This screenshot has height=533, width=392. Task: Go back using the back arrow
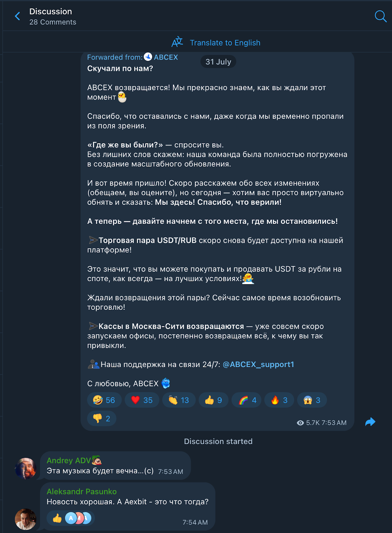point(17,16)
